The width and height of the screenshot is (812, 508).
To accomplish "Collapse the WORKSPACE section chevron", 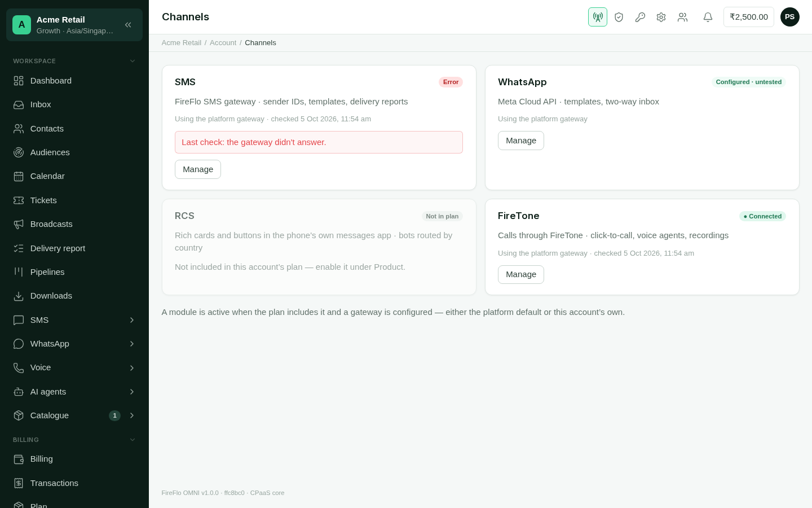I will click(133, 61).
